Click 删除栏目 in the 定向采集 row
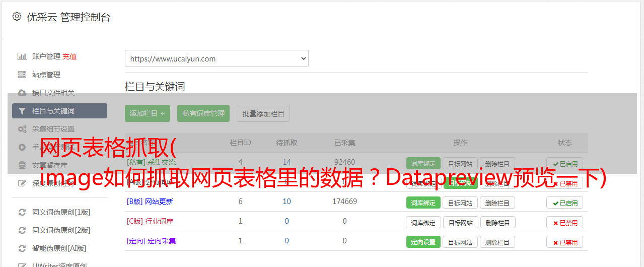 497,242
